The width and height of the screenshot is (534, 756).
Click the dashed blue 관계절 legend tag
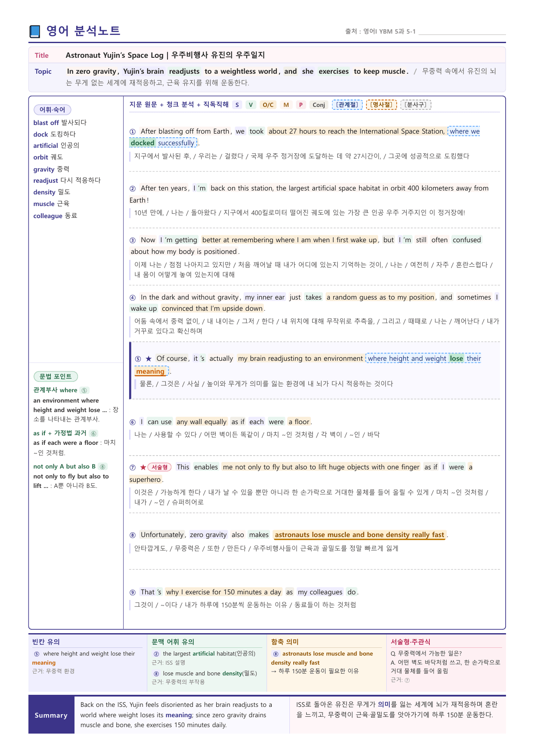click(347, 105)
